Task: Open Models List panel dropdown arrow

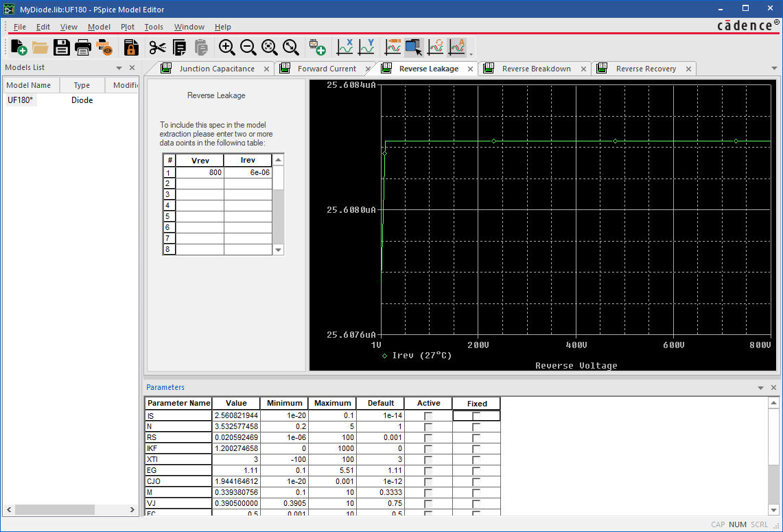Action: pyautogui.click(x=119, y=68)
